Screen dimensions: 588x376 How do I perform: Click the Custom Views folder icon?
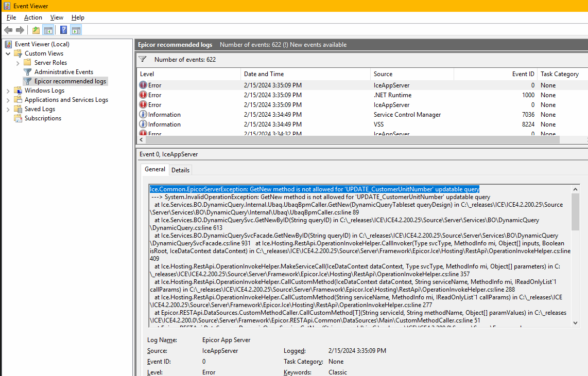pyautogui.click(x=18, y=53)
